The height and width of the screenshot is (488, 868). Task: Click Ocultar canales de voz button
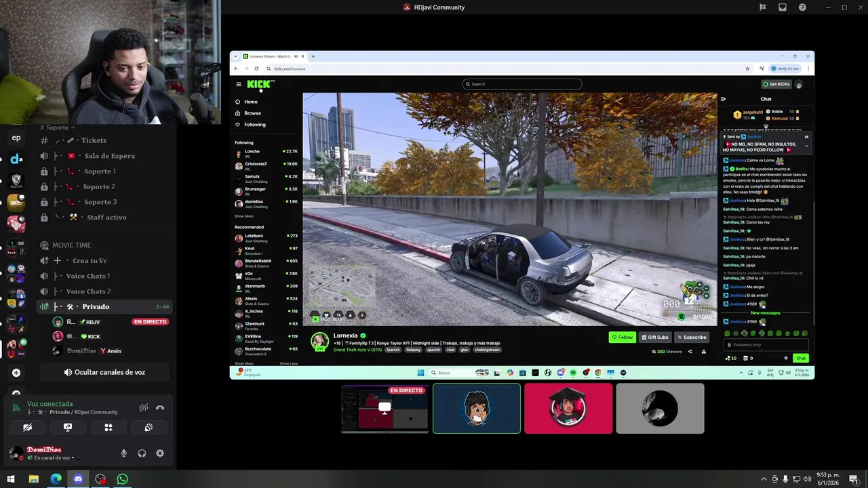[104, 372]
